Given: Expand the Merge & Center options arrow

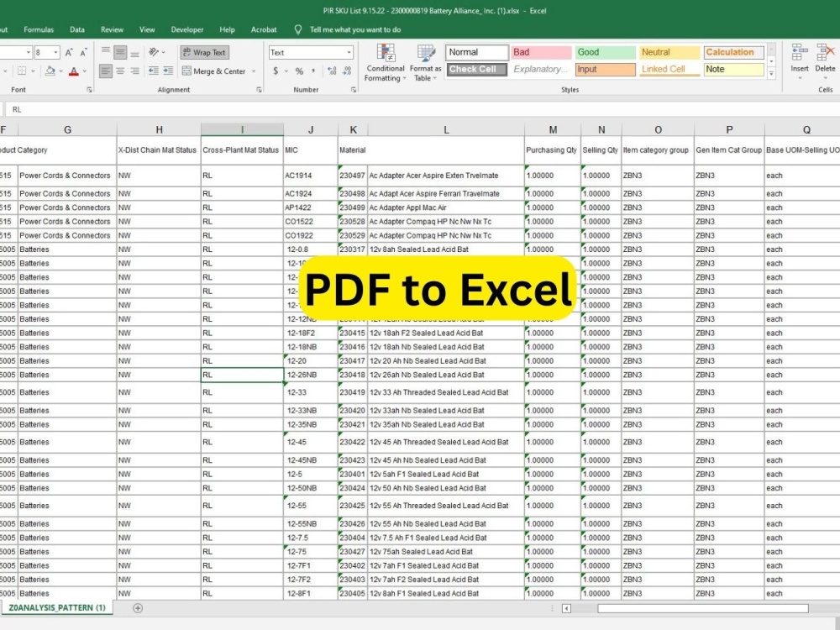Looking at the screenshot, I should [x=254, y=71].
